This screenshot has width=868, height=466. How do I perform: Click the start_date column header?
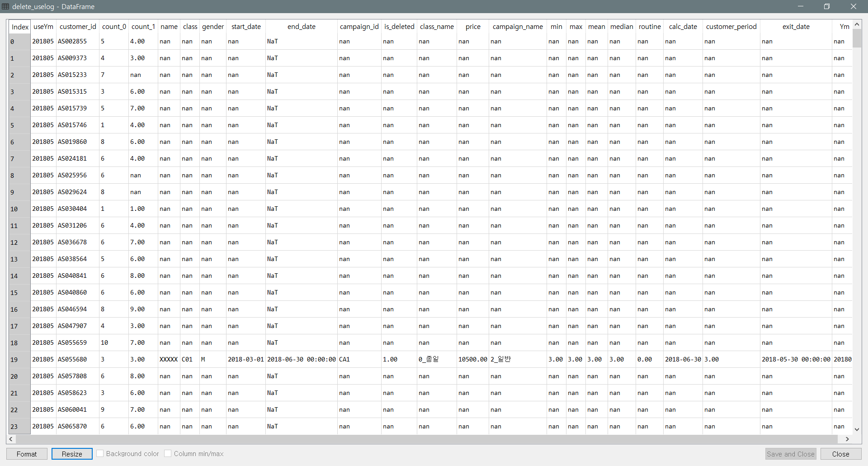[x=246, y=27]
